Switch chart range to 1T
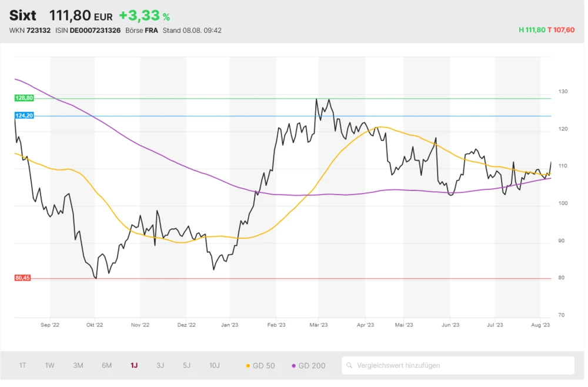Screen dimensions: 588x387 coord(22,365)
